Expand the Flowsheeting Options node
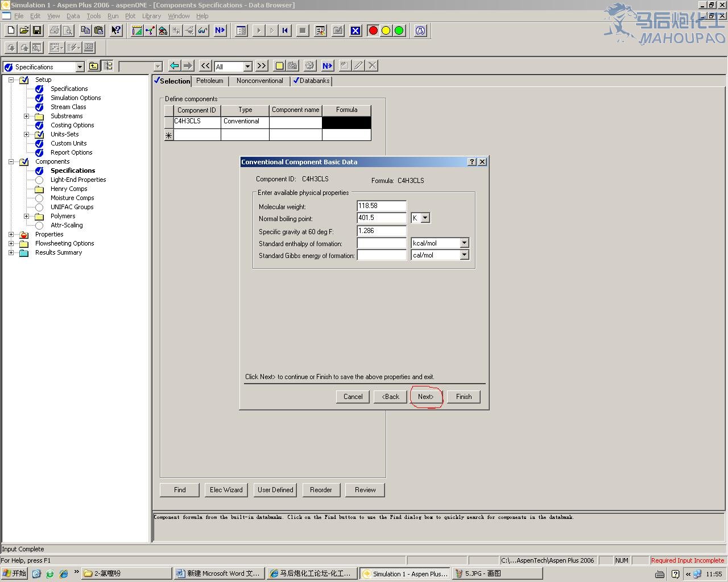 pyautogui.click(x=11, y=244)
